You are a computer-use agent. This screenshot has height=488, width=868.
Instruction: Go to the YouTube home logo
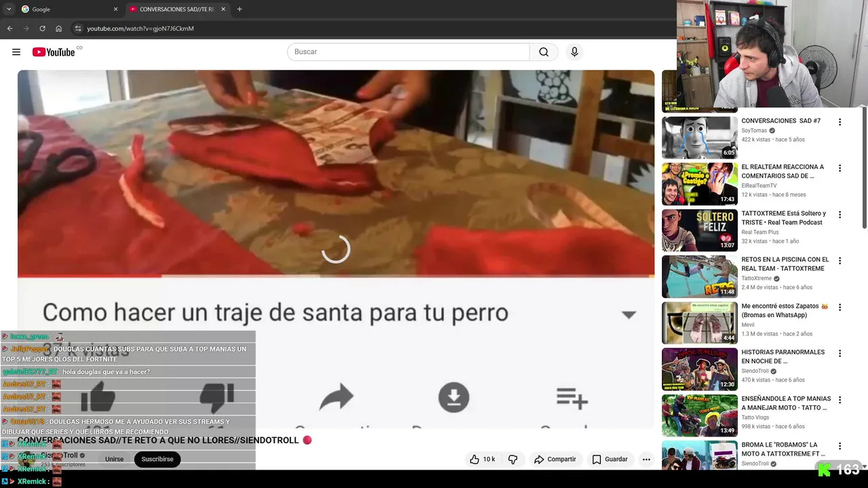tap(54, 52)
